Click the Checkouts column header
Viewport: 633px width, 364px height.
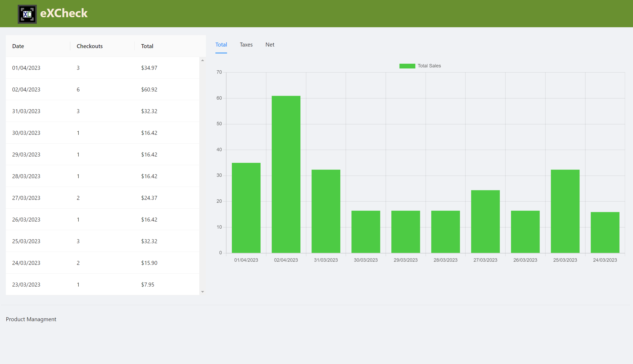coord(89,46)
